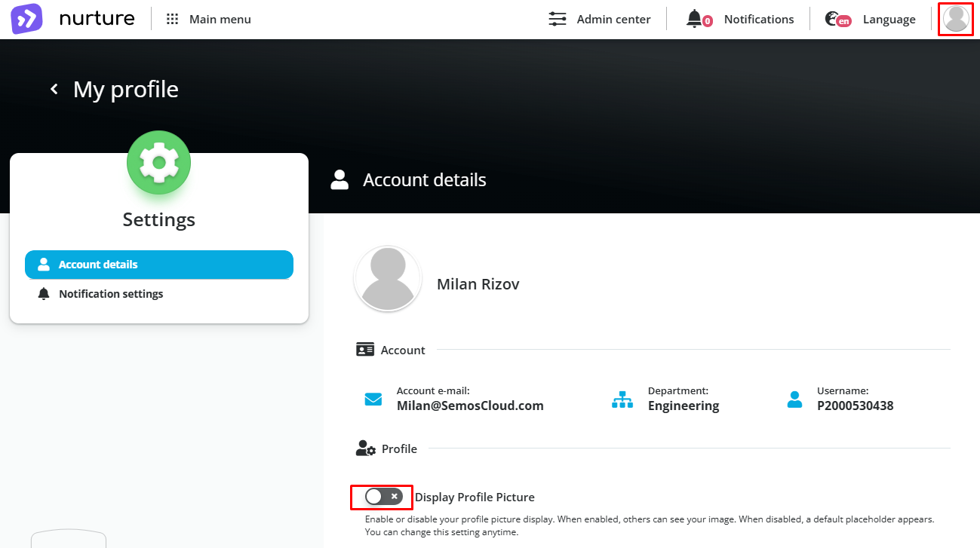
Task: Click the person icon in Account details tab
Action: click(x=44, y=265)
